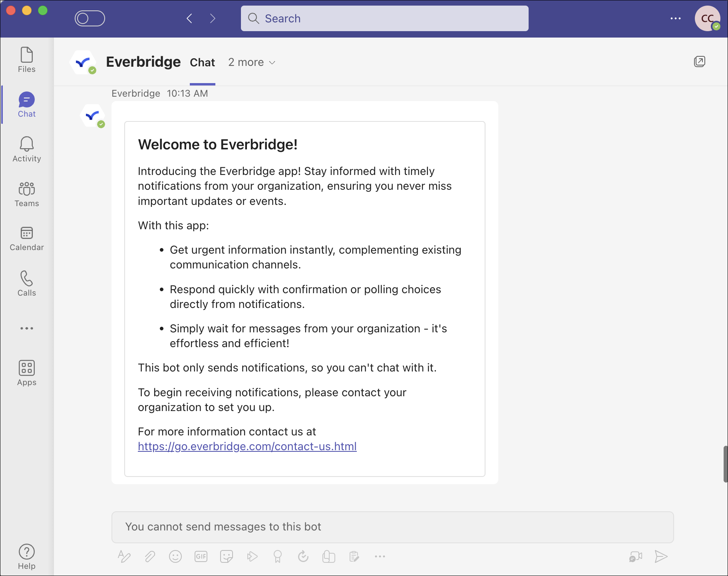
Task: Open the go.everbridge.com contact-us link
Action: coord(247,447)
